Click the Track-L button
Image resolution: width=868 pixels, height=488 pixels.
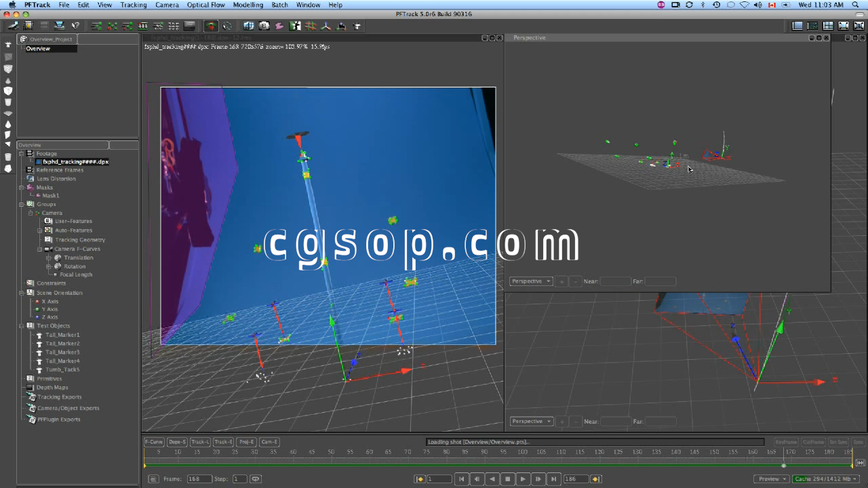click(200, 442)
